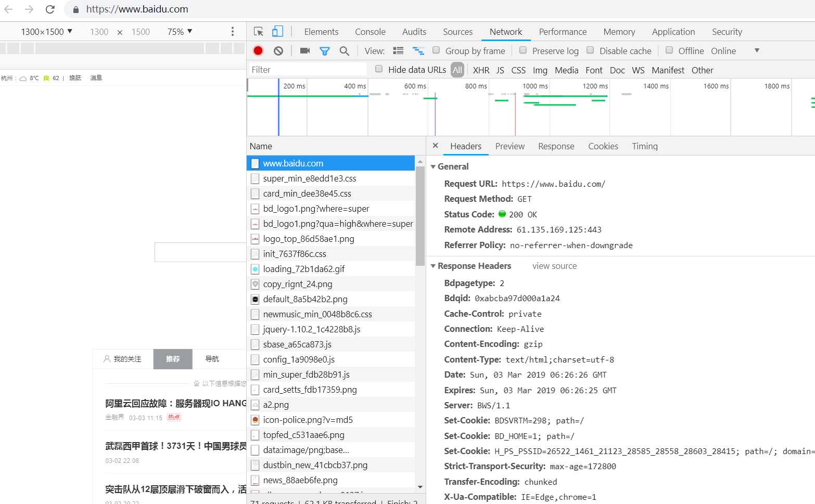Click file icon of loading_72b1da62.gif
This screenshot has height=504, width=815.
pyautogui.click(x=255, y=269)
